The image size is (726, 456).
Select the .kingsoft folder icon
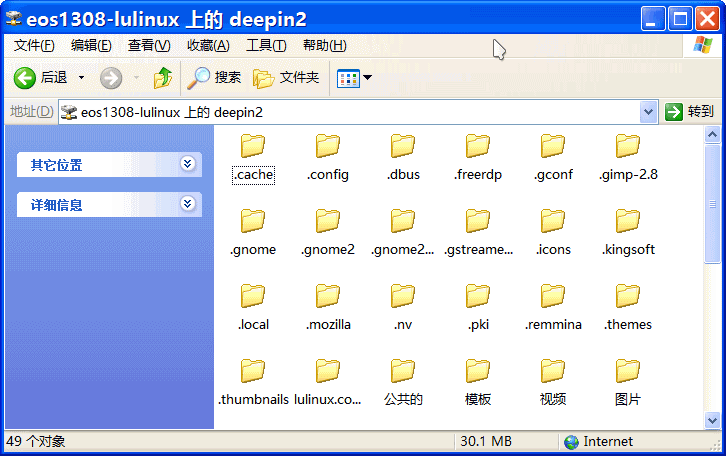(x=628, y=221)
